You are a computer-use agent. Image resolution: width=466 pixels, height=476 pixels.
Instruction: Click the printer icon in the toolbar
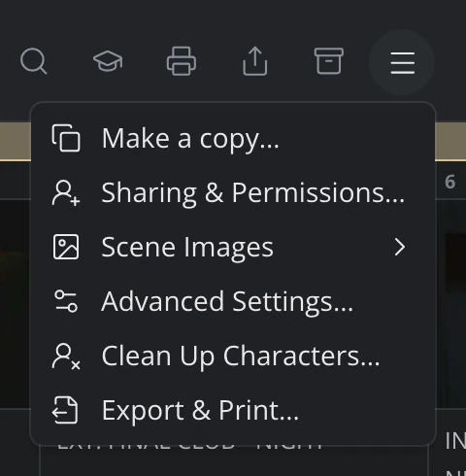[182, 61]
